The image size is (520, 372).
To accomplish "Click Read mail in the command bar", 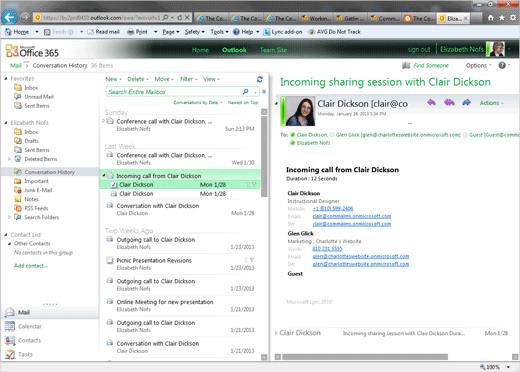I will pyautogui.click(x=103, y=32).
